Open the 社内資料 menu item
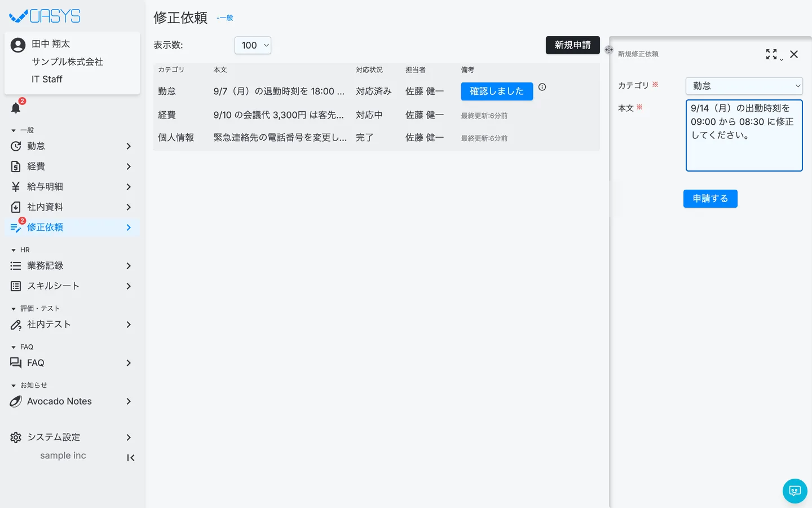Image resolution: width=812 pixels, height=508 pixels. click(72, 207)
